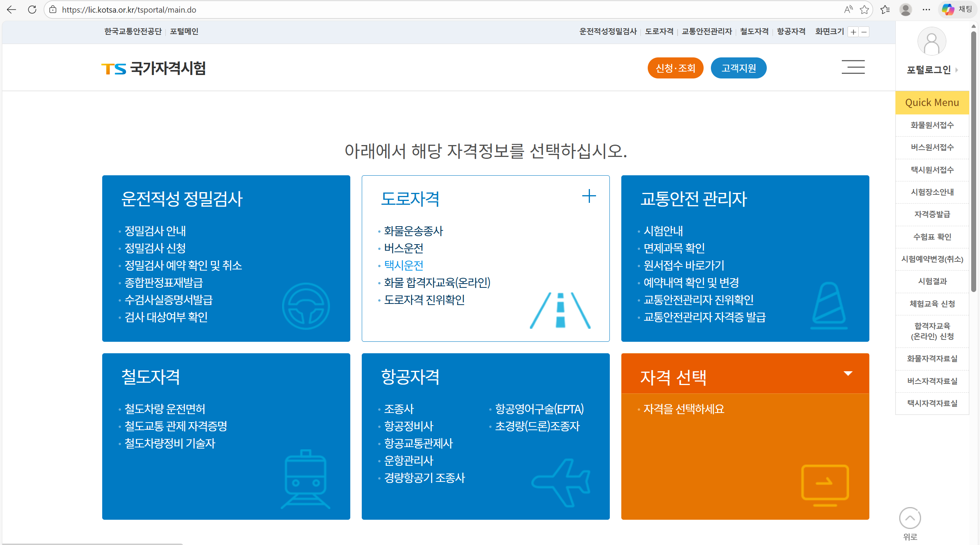980x545 pixels.
Task: Select 항공자격 in top menu
Action: 791,31
